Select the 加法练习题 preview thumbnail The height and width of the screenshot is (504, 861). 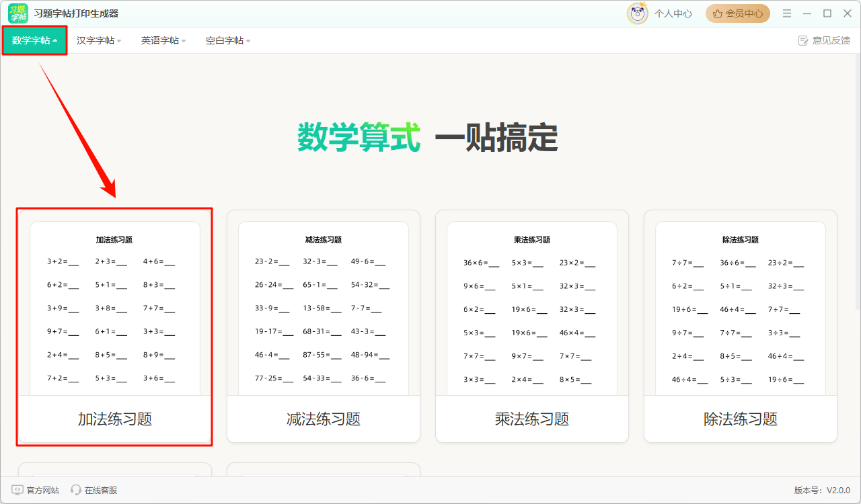tap(115, 308)
